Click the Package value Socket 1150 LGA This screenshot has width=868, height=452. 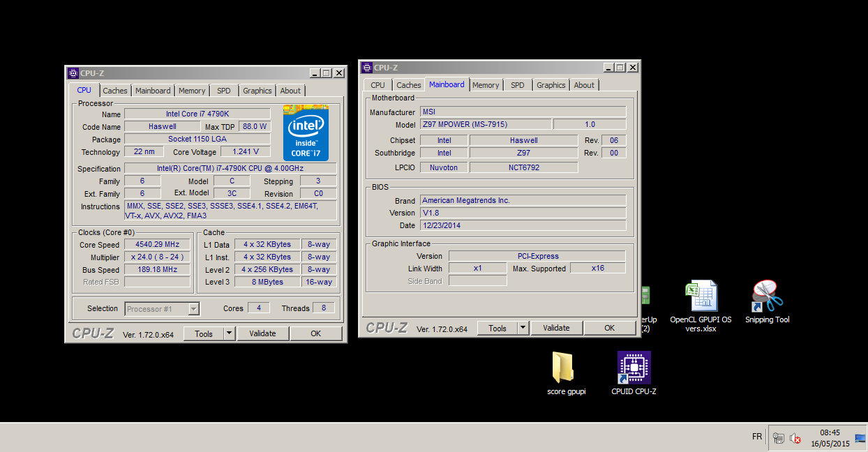point(197,139)
